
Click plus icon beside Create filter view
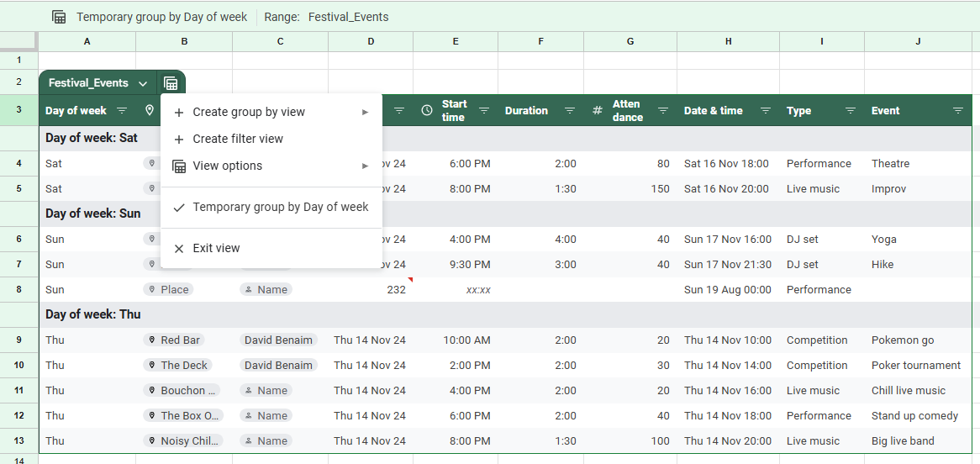click(x=179, y=140)
